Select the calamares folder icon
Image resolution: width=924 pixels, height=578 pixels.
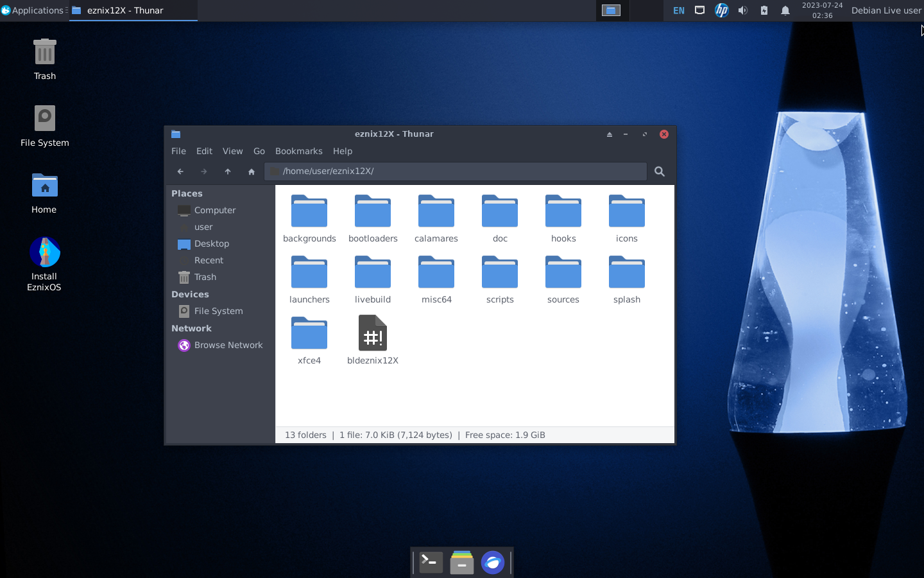coord(436,211)
